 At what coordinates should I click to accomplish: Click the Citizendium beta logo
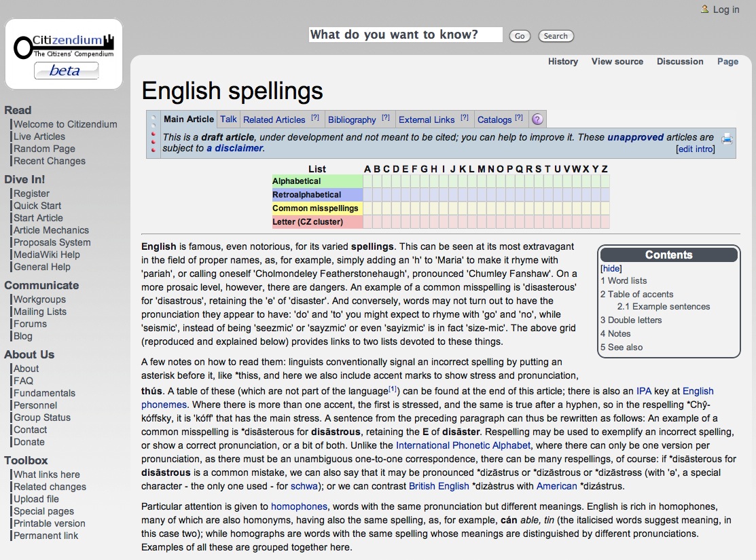64,54
